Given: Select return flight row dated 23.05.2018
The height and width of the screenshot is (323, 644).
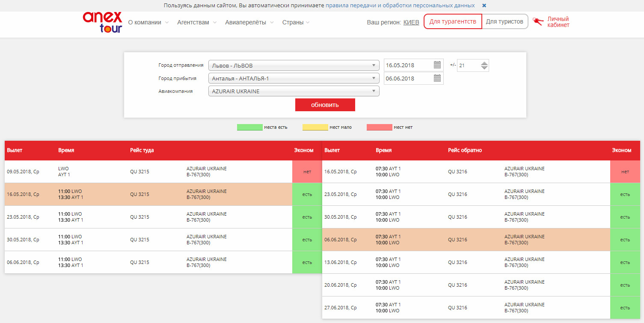Looking at the screenshot, I should point(481,194).
